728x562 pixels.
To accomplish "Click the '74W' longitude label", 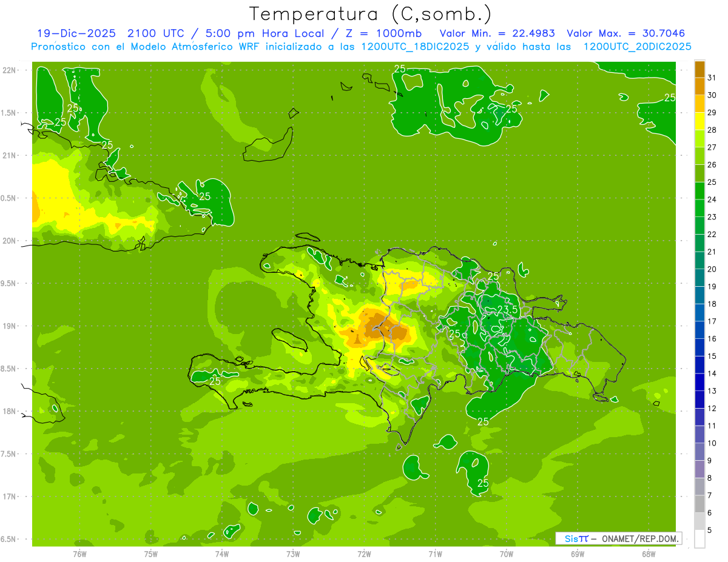I will coord(222,554).
